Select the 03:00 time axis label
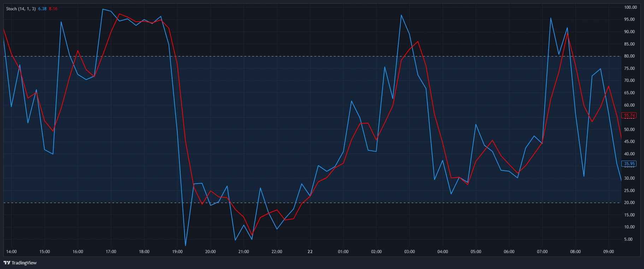 [x=409, y=252]
